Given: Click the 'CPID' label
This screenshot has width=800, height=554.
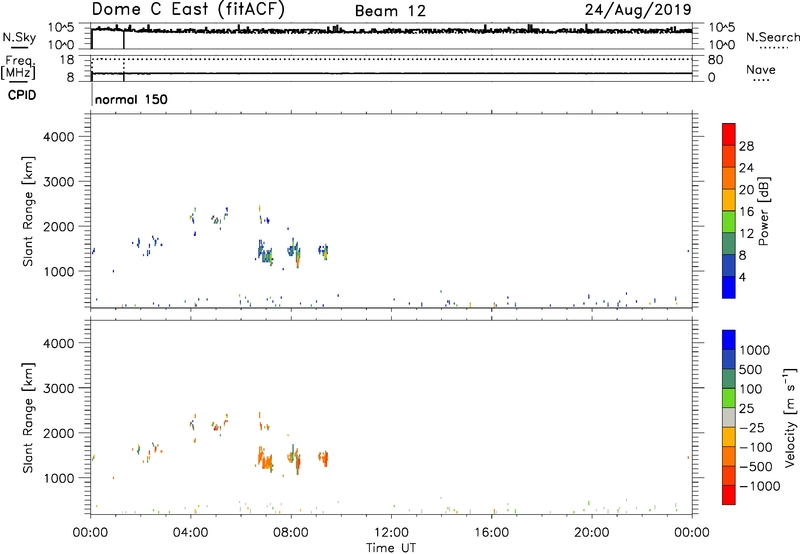Looking at the screenshot, I should 22,95.
